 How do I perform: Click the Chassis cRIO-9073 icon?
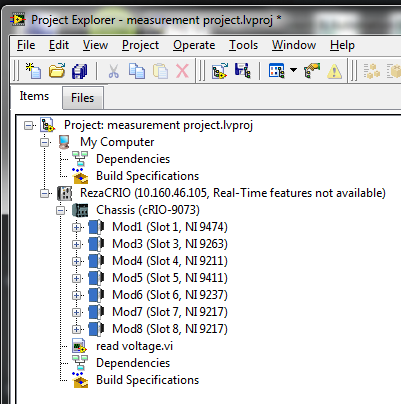80,210
